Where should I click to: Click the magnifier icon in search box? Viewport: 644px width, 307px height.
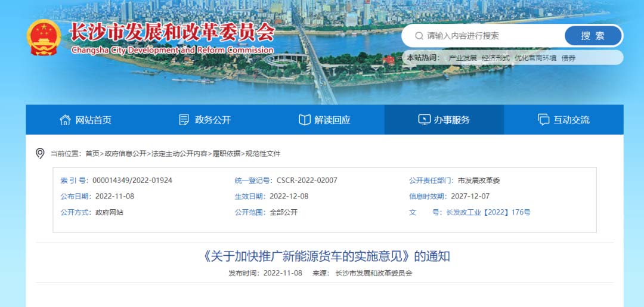pyautogui.click(x=419, y=36)
